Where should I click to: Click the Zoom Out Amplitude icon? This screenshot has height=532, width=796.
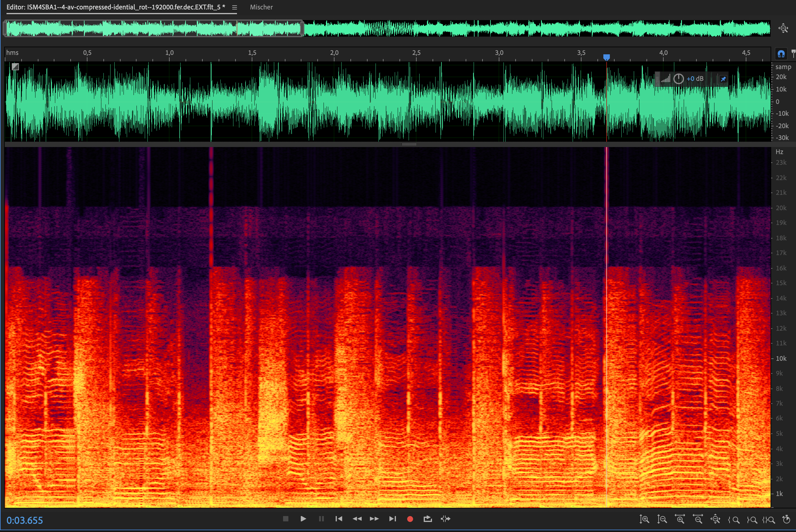click(662, 519)
